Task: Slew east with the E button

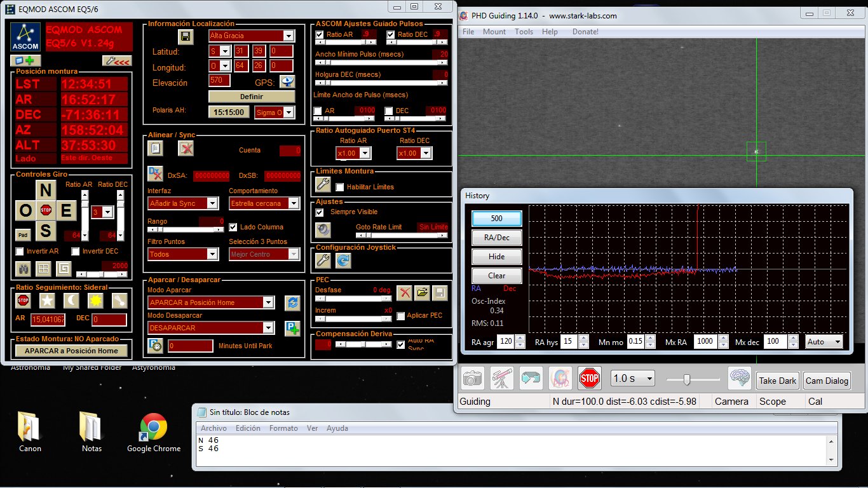Action: pos(65,210)
